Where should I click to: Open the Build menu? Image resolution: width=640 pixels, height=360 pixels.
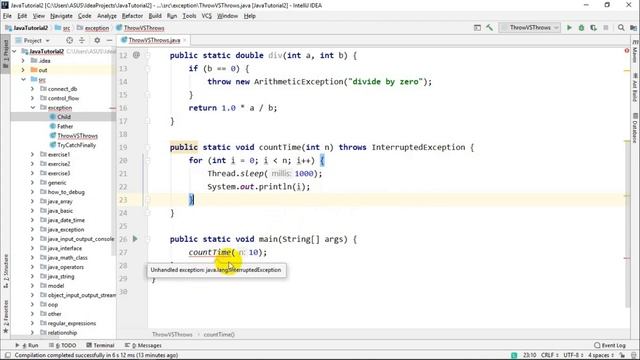point(155,16)
